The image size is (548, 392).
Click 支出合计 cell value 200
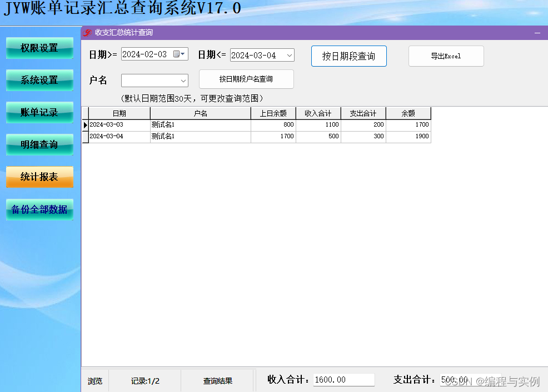[363, 124]
